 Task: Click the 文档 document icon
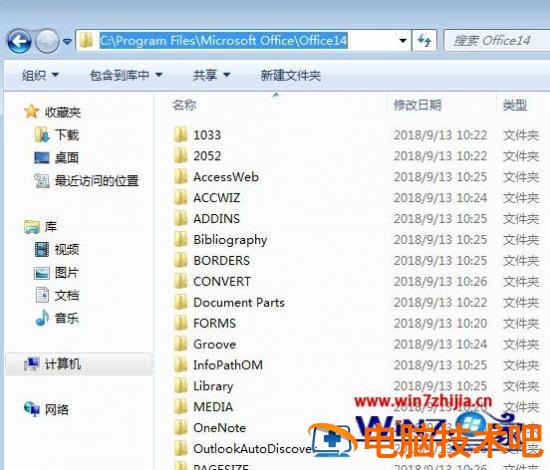click(42, 295)
